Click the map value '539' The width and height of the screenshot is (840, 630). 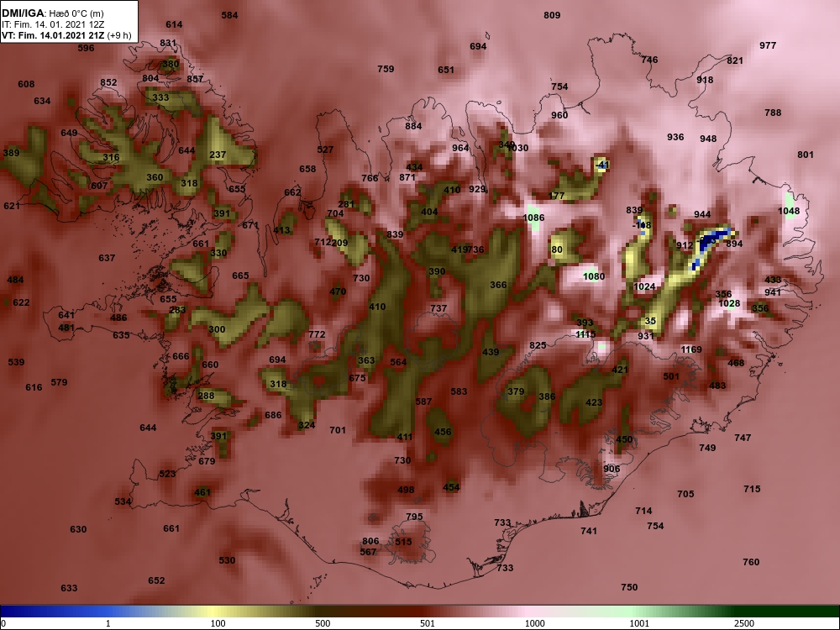(16, 362)
